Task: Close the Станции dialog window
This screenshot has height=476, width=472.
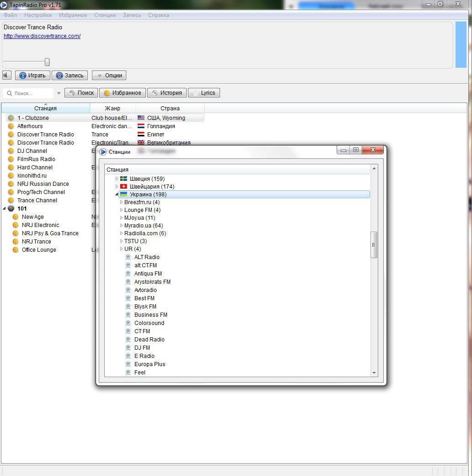Action: (x=373, y=150)
